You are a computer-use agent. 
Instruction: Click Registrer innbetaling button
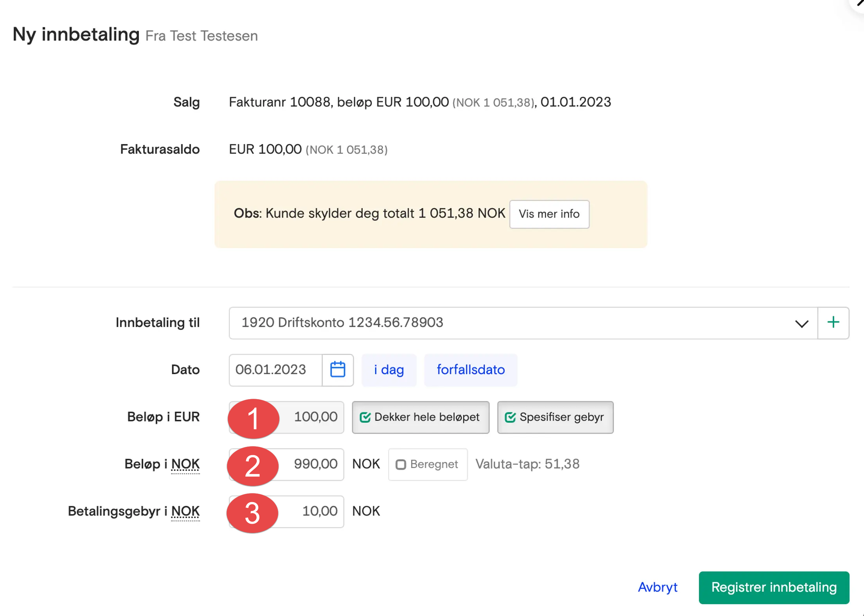pyautogui.click(x=774, y=587)
